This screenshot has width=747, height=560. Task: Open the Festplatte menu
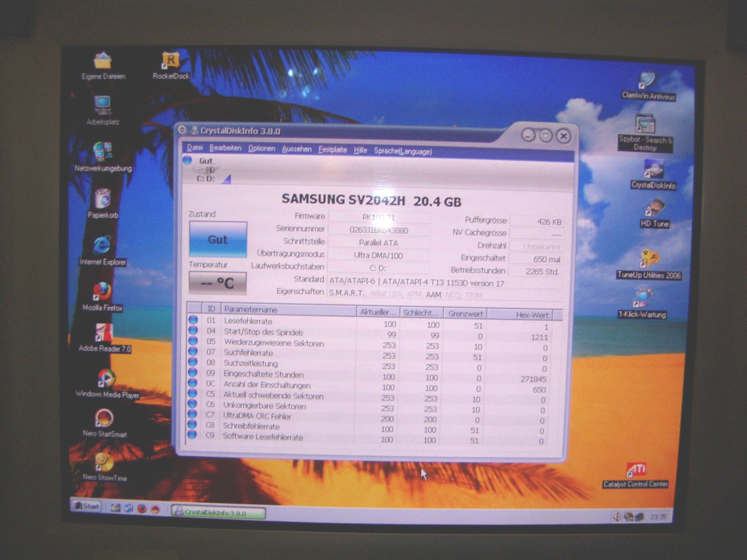coord(332,150)
